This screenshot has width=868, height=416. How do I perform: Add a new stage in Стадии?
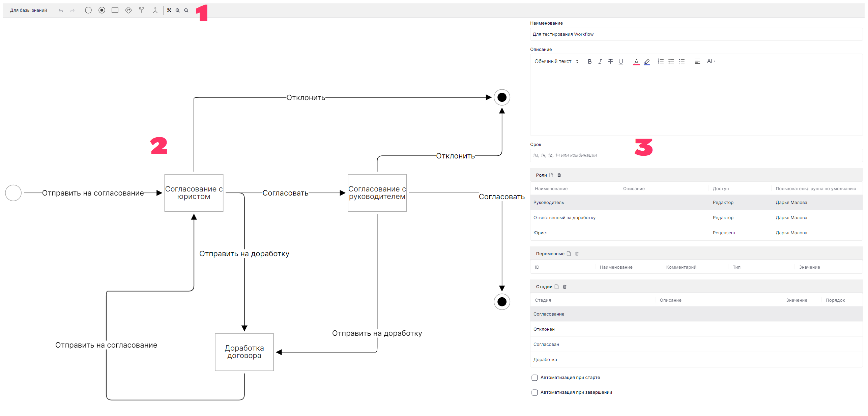click(557, 287)
